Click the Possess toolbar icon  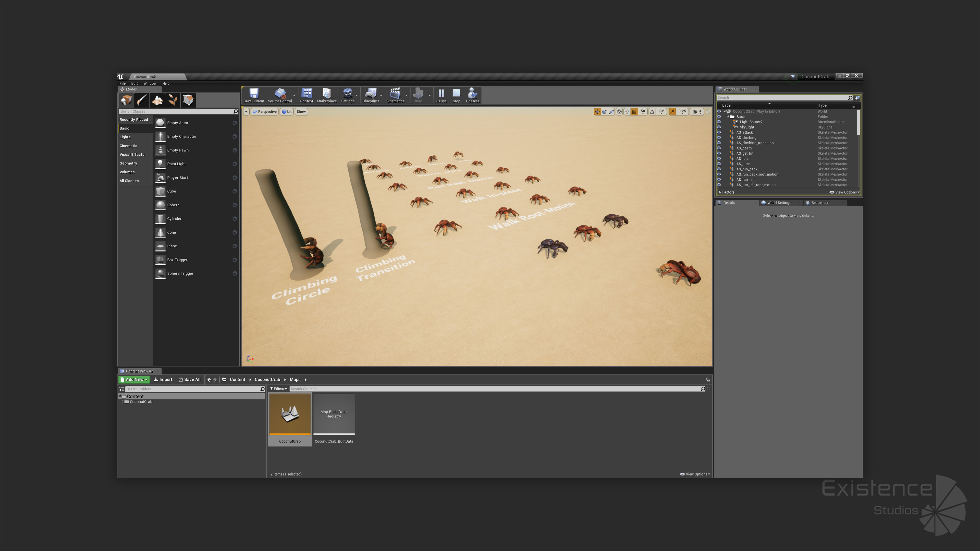tap(472, 95)
